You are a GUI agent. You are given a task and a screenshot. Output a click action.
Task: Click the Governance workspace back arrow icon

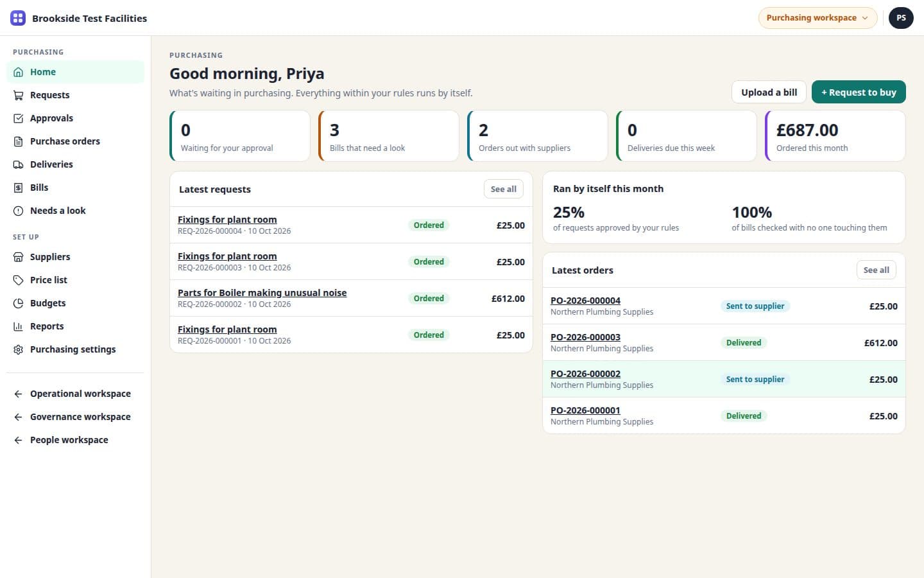click(19, 417)
